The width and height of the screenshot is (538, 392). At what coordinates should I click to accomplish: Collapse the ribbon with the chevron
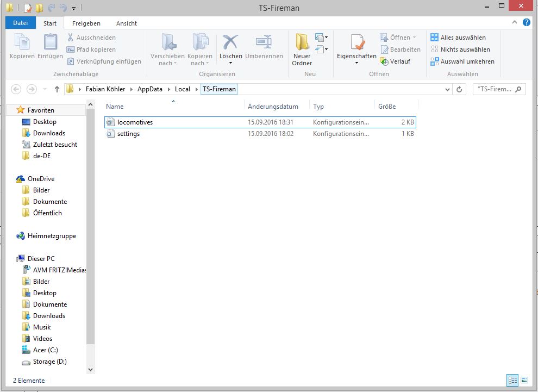coord(515,23)
